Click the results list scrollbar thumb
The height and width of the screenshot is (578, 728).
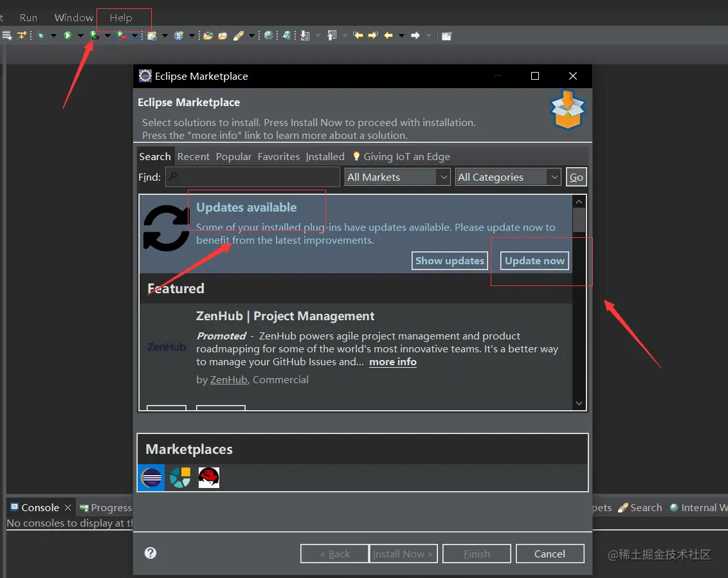coord(579,220)
